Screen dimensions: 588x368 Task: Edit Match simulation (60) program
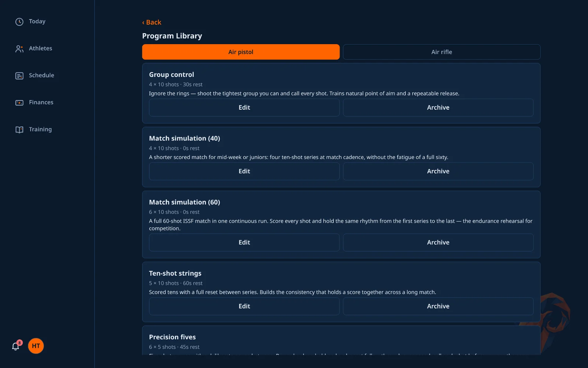coord(244,243)
